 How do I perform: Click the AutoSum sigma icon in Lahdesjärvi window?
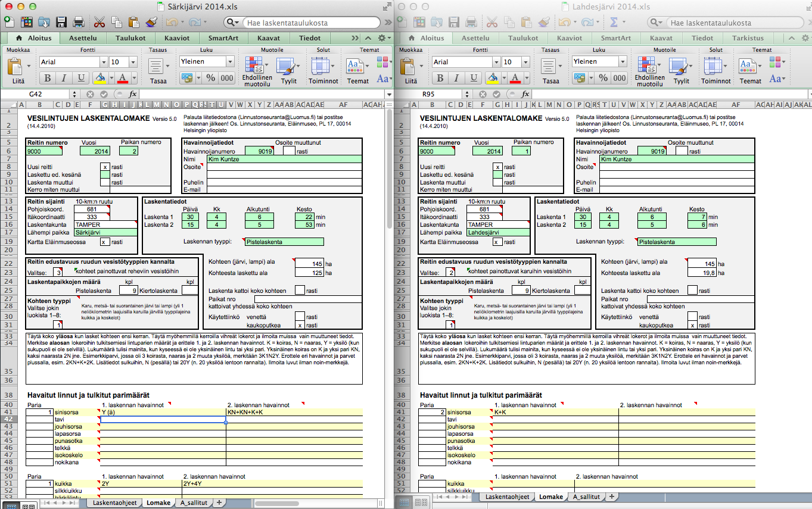tap(613, 23)
